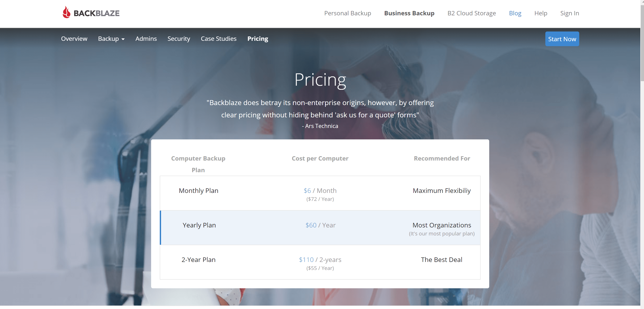Open B2 Cloud Storage link
Viewport: 644px width, 309px height.
[x=472, y=13]
